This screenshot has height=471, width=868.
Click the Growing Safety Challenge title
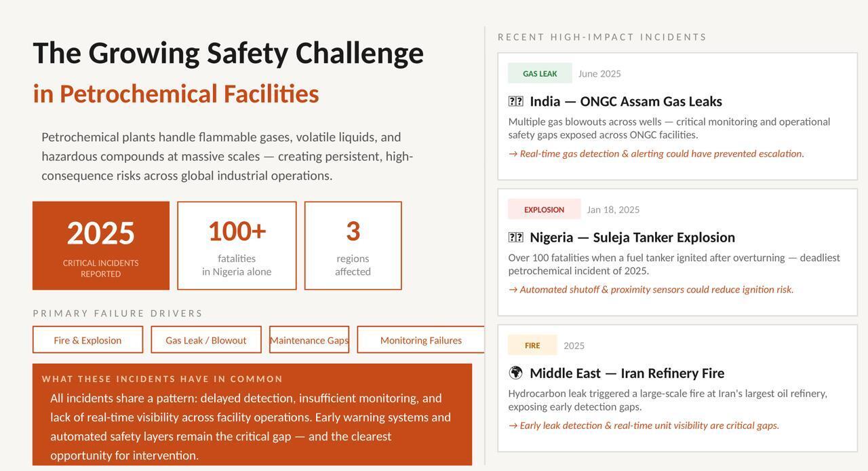point(228,53)
